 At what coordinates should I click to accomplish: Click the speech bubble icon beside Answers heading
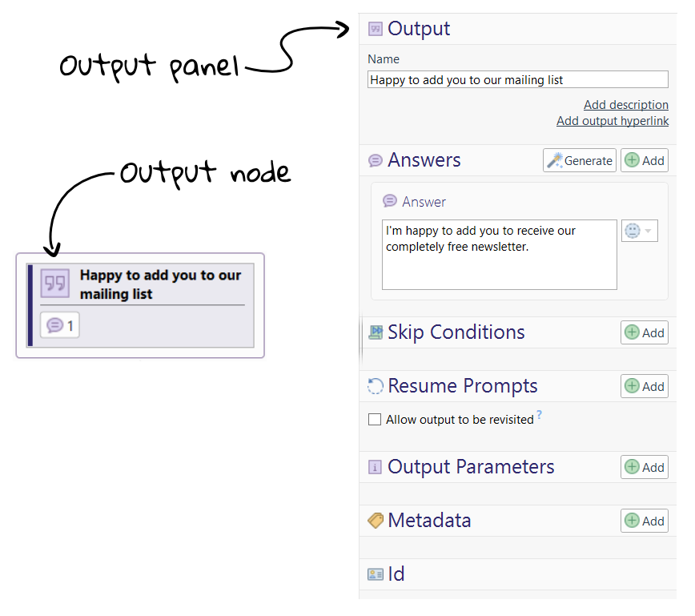click(376, 160)
